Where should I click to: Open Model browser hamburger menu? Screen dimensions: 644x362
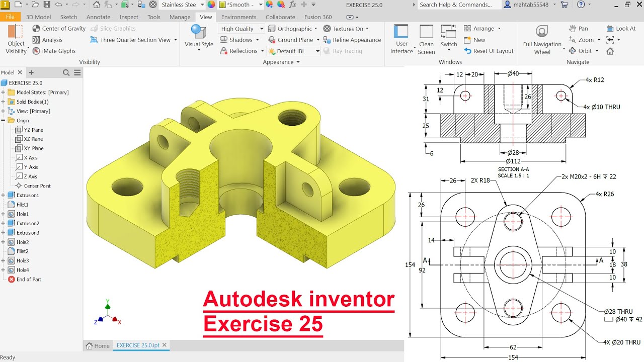point(77,73)
